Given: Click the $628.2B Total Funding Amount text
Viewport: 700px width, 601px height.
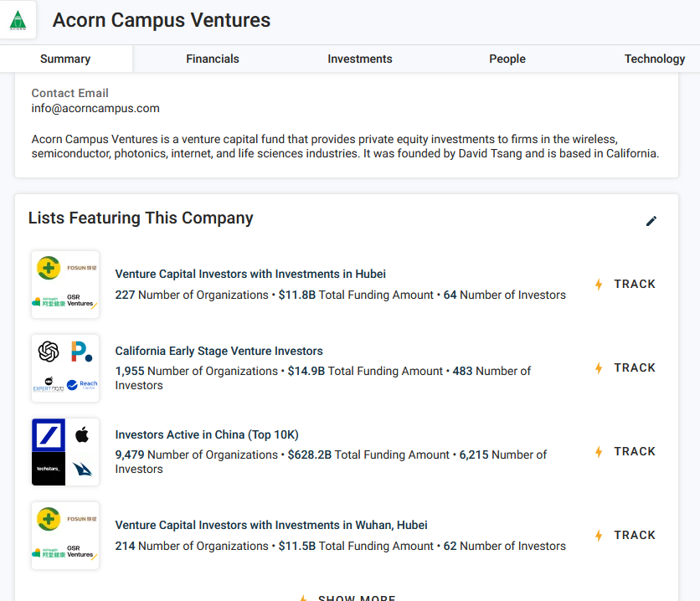Looking at the screenshot, I should (368, 455).
